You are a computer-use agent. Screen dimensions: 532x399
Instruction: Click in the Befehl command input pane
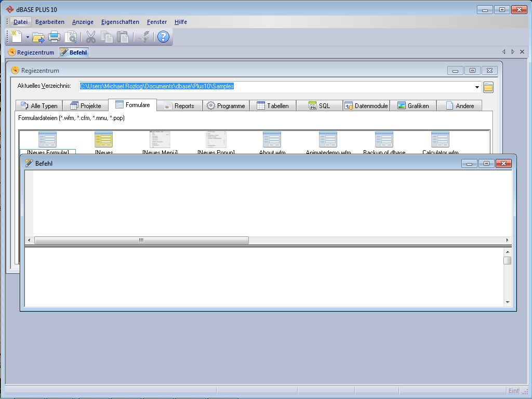[x=272, y=203]
